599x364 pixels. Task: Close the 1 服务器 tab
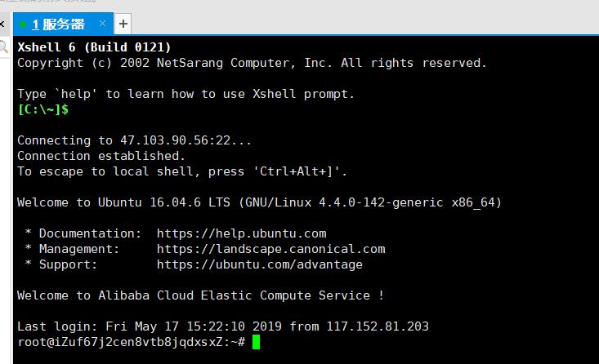tap(102, 24)
